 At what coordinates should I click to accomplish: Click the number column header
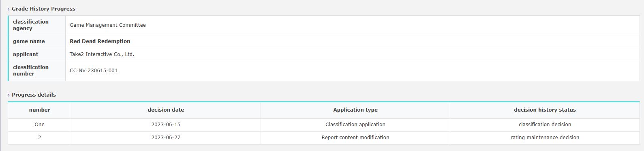point(40,110)
